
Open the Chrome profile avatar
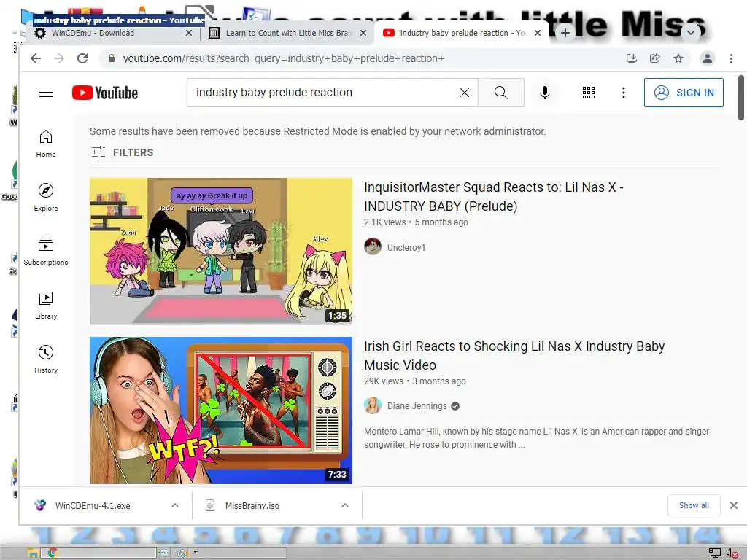pyautogui.click(x=708, y=58)
